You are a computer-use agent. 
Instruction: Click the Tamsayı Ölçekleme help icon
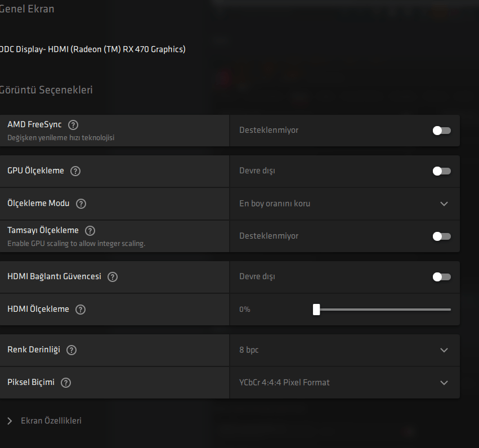[x=90, y=231]
